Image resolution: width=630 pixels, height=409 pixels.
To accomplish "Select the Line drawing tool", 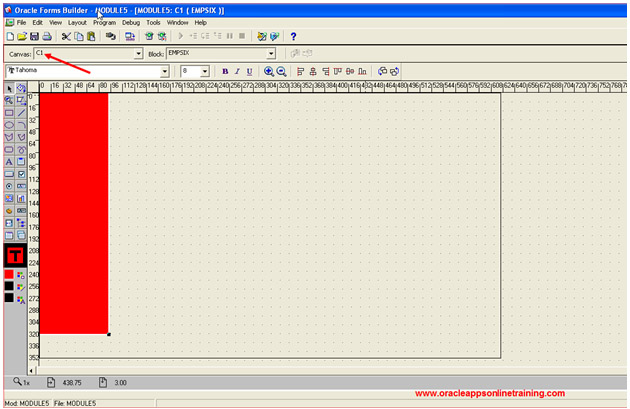I will coord(21,113).
